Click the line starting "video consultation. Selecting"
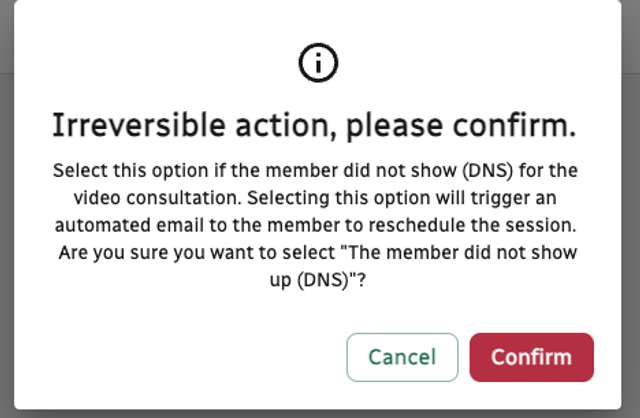 point(314,196)
